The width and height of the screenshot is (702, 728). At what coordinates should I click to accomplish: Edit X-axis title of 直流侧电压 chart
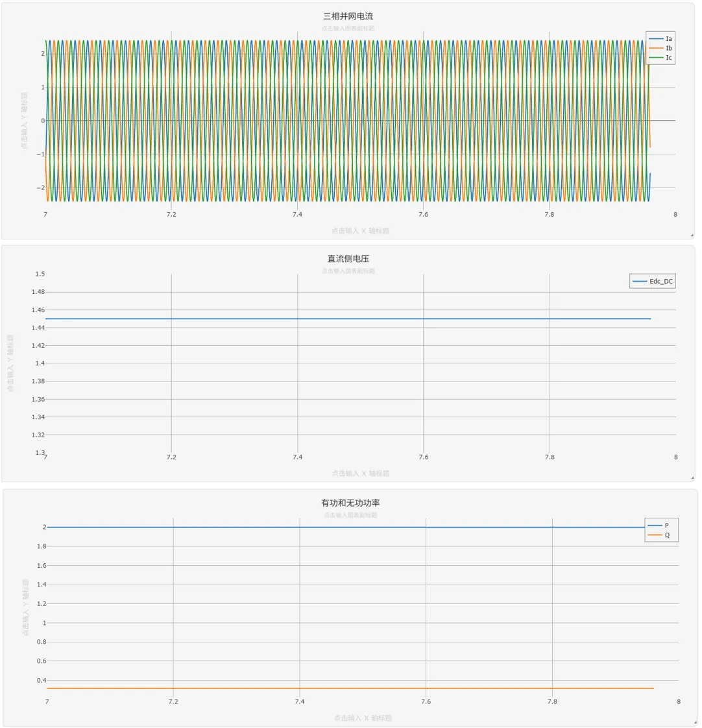coord(360,474)
